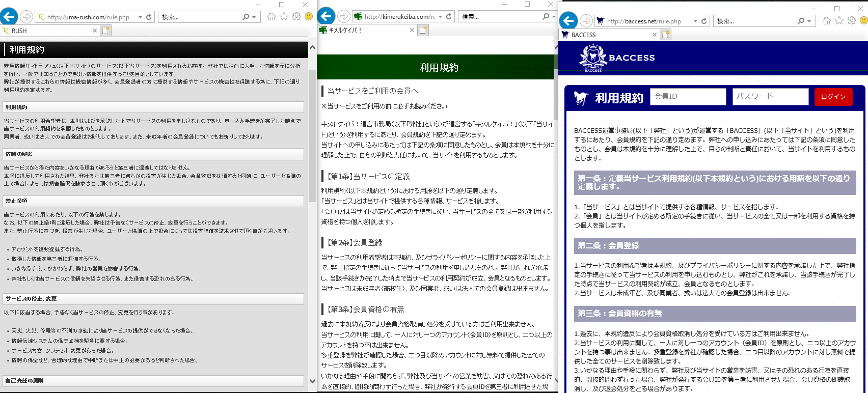
Task: Click the 【第1条】当サービスの定義 heading
Action: (x=368, y=177)
